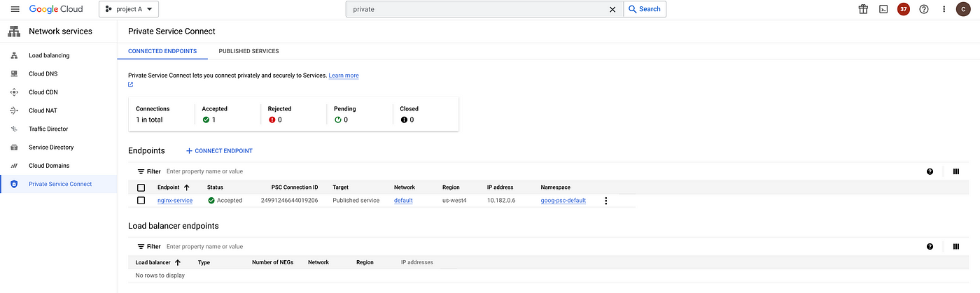
Task: Click PSC Connection ID 24991246644019206
Action: [289, 201]
